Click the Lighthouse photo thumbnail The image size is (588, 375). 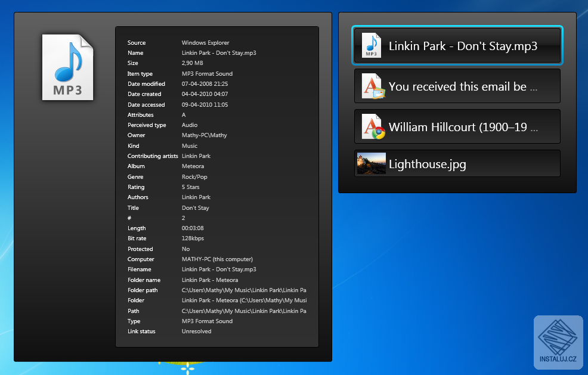pyautogui.click(x=372, y=164)
